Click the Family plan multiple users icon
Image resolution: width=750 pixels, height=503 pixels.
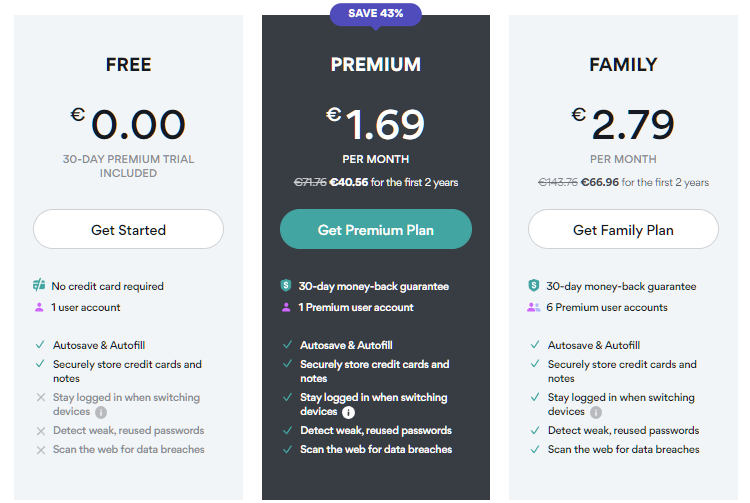pyautogui.click(x=533, y=307)
